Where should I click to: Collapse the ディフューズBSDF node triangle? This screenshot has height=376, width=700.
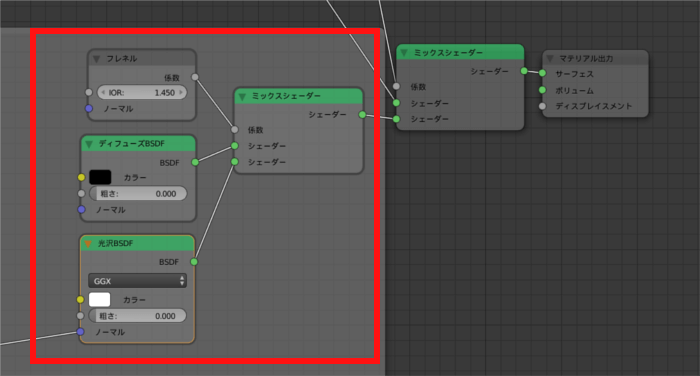[89, 144]
